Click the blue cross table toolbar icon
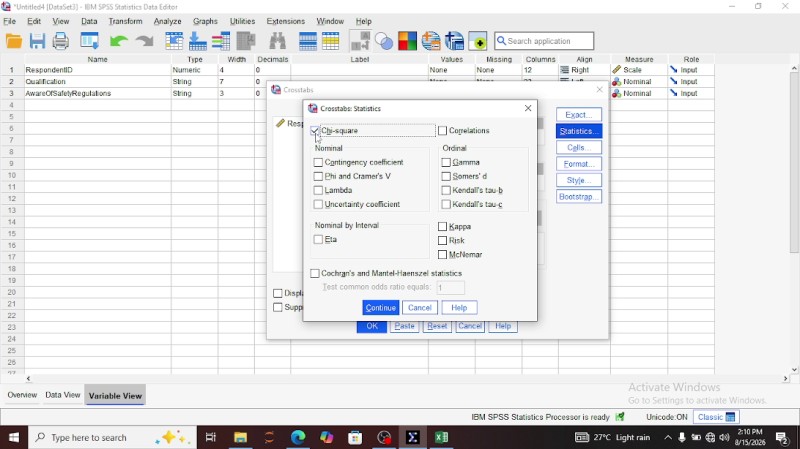800x449 pixels. click(x=454, y=41)
